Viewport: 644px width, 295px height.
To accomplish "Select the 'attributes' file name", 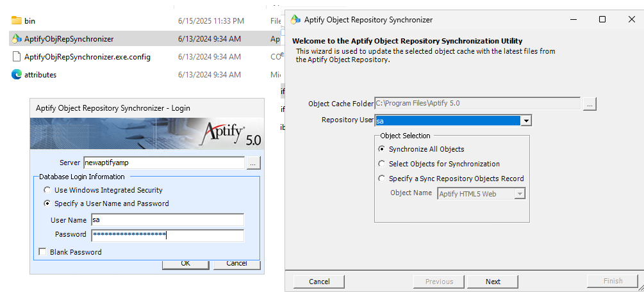I will (x=40, y=75).
